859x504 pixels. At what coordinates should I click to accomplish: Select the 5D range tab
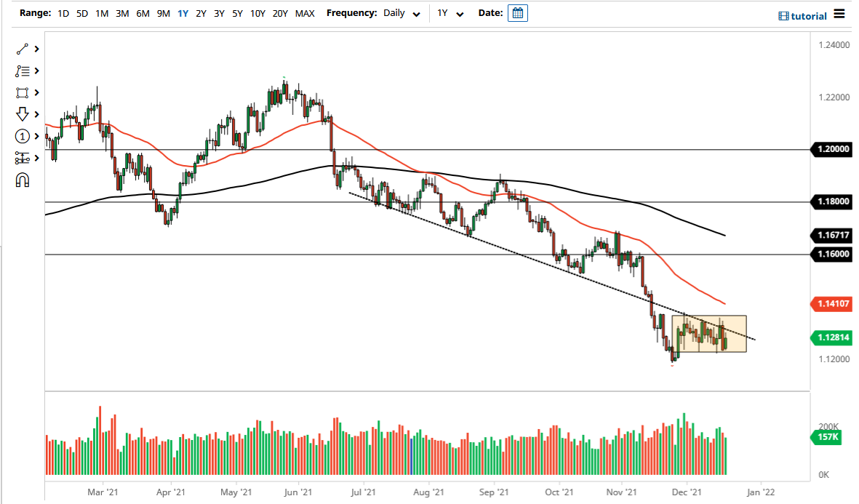pyautogui.click(x=81, y=13)
